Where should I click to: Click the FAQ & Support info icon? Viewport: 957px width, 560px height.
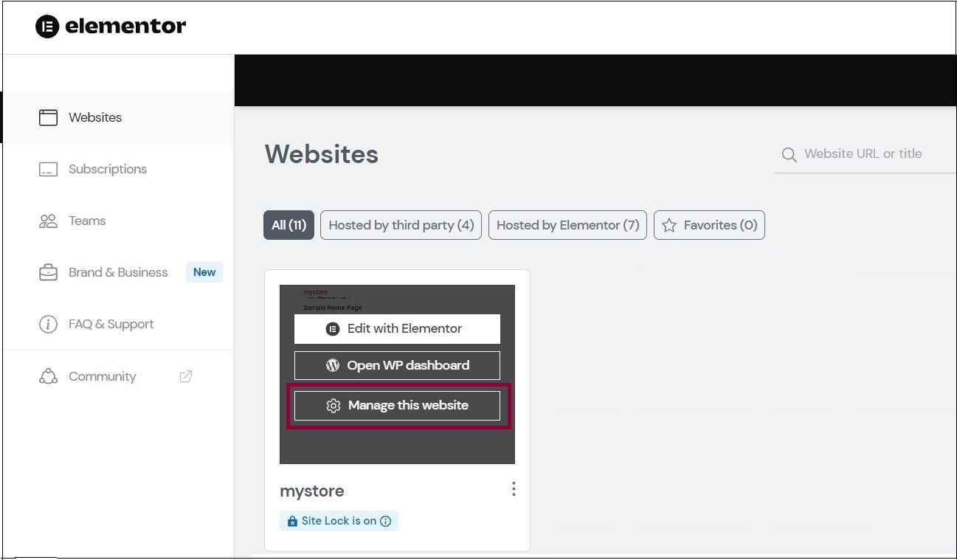[x=48, y=324]
